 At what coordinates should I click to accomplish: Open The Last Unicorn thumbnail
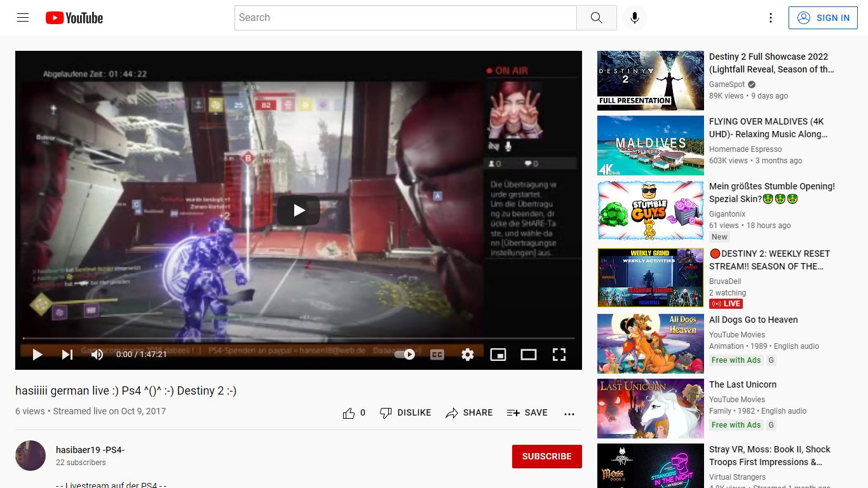coord(651,409)
